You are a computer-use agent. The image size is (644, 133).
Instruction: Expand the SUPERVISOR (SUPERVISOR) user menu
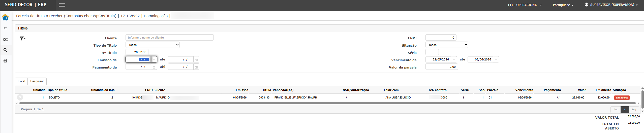point(614,5)
